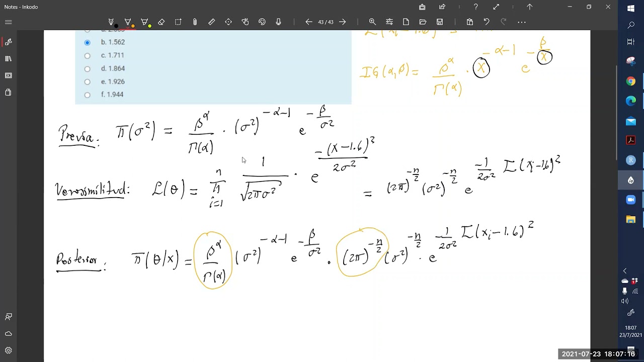
Task: Create a new document
Action: click(406, 22)
